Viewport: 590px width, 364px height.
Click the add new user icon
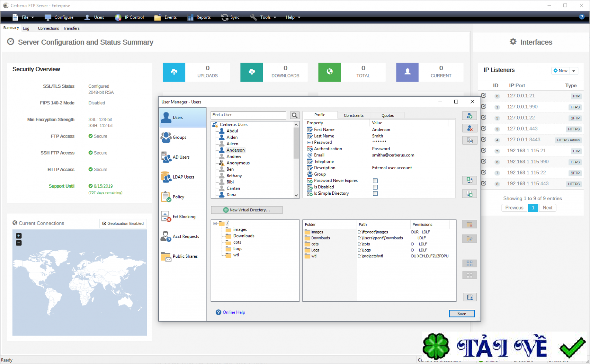469,116
